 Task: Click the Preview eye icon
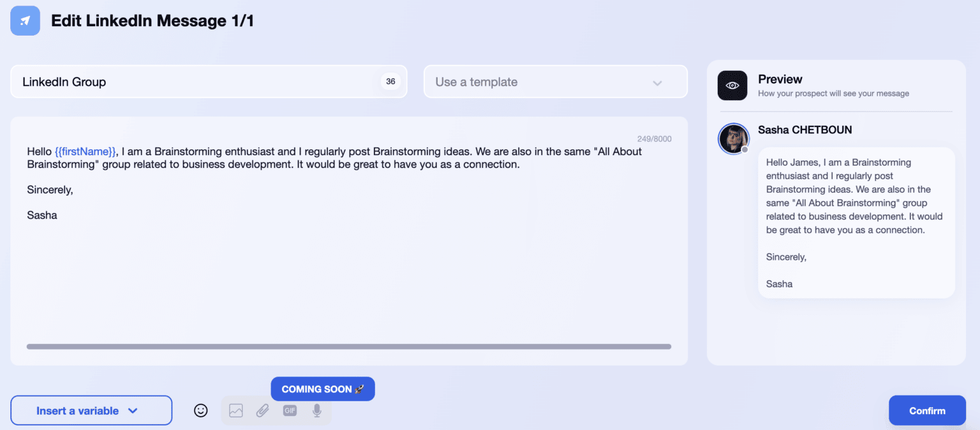[732, 85]
